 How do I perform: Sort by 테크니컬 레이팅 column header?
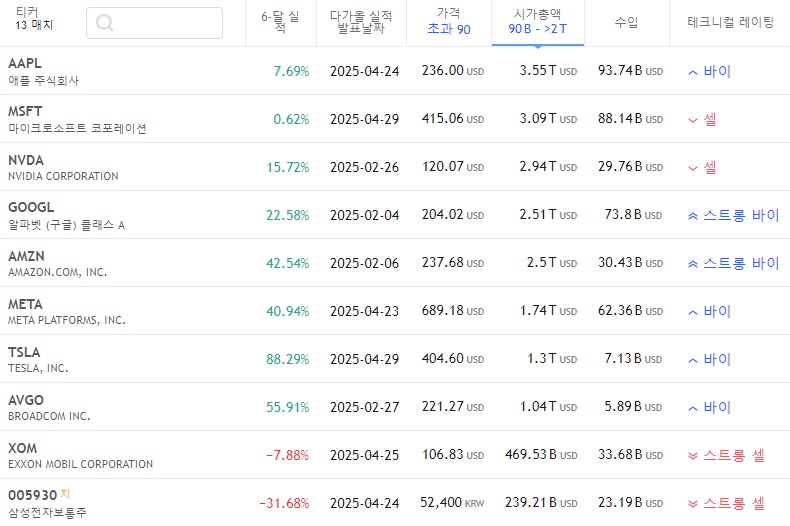point(730,22)
